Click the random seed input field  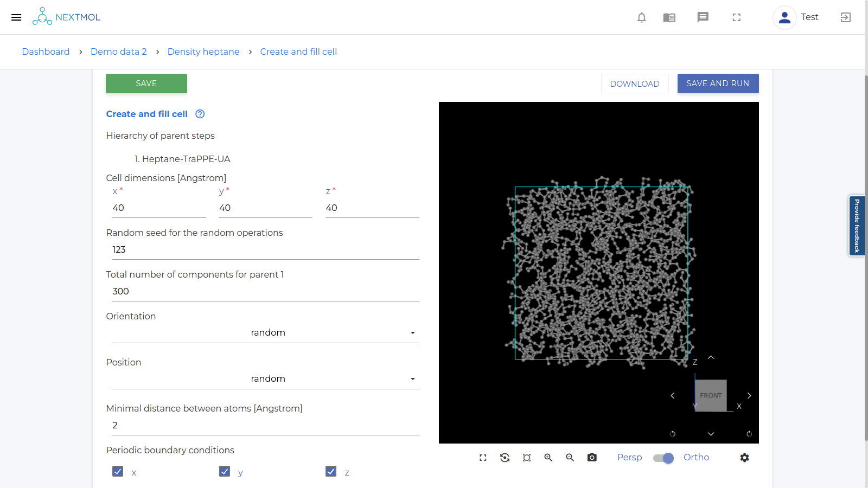pos(265,249)
